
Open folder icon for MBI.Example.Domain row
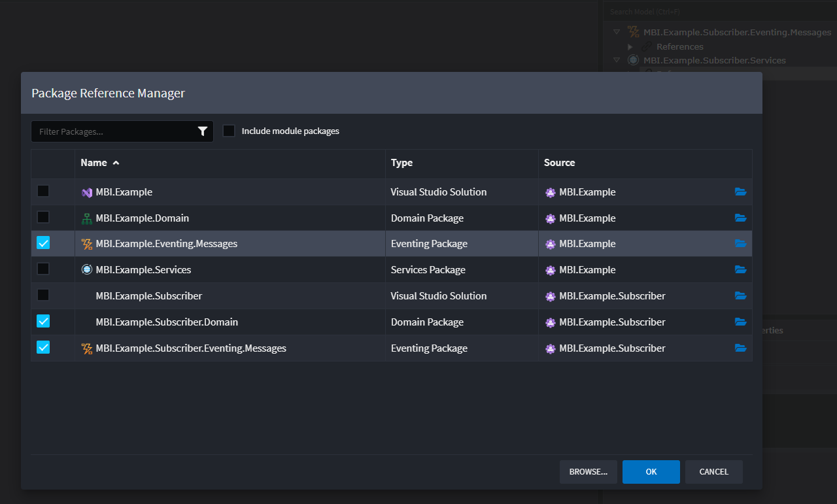click(740, 218)
